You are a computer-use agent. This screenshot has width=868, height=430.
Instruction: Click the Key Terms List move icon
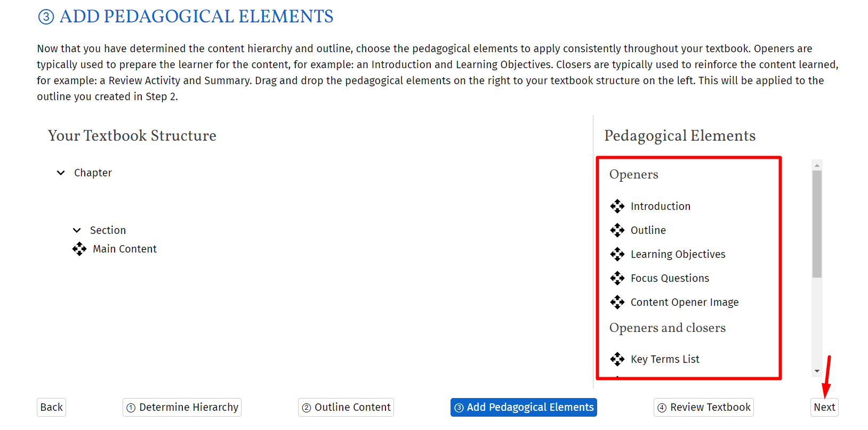(x=617, y=359)
